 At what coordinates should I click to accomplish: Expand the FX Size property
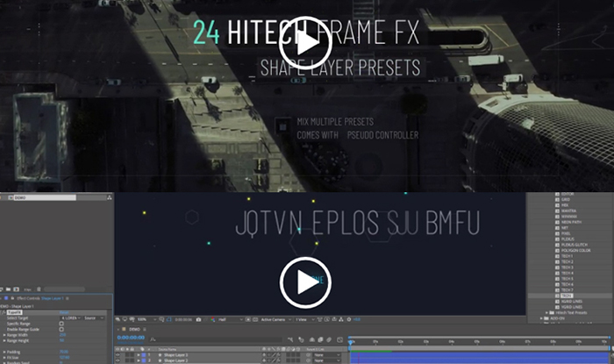pyautogui.click(x=4, y=357)
